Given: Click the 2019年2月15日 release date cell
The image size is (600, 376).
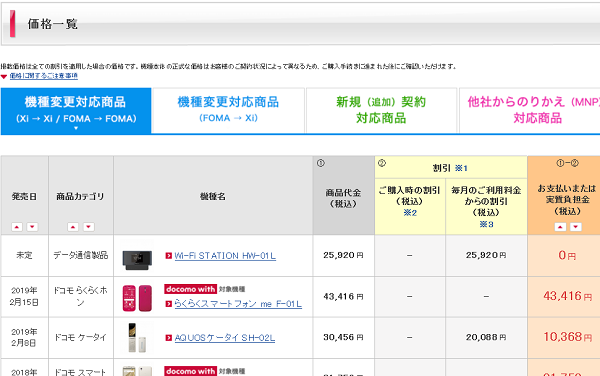Looking at the screenshot, I should [24, 296].
